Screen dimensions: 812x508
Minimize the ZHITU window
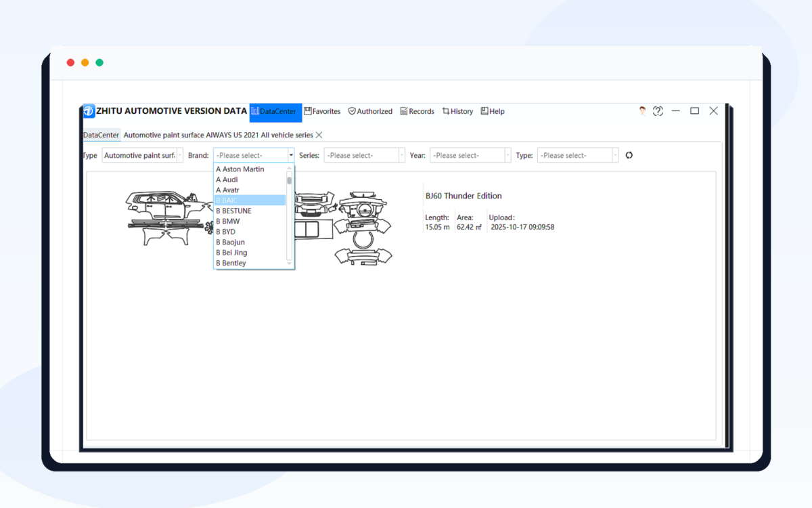(x=675, y=111)
